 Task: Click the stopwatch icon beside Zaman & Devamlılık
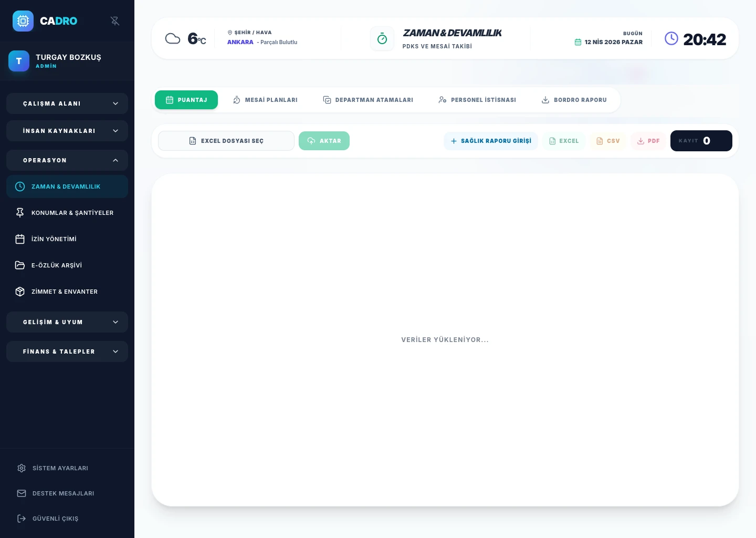click(382, 39)
